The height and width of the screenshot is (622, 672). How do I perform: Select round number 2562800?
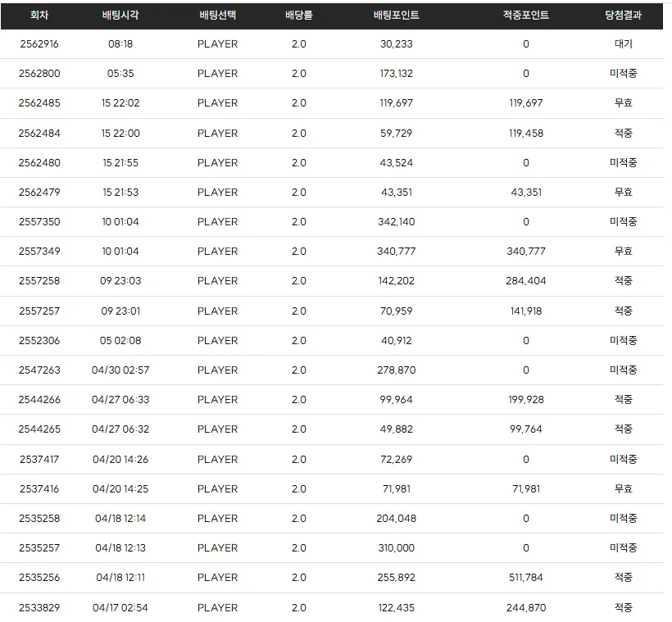tap(39, 73)
